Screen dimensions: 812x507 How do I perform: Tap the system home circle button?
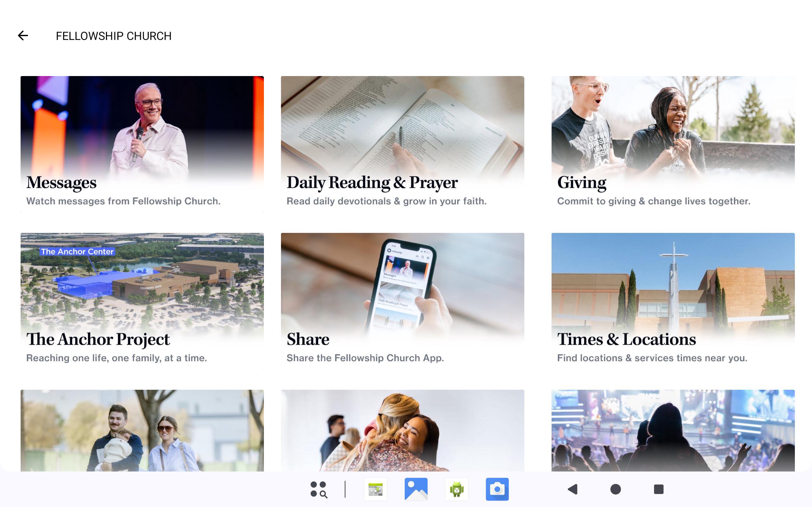615,489
